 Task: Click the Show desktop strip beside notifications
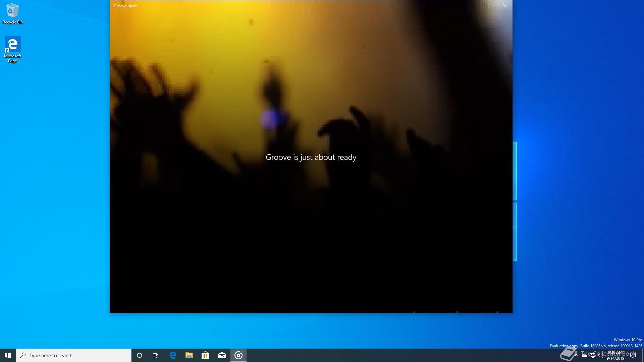(643, 355)
